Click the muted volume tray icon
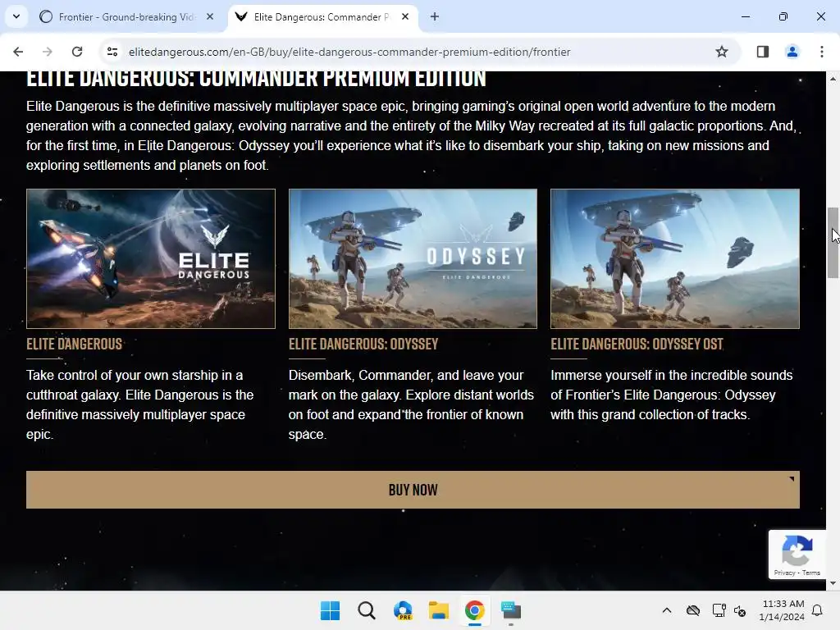The image size is (840, 630). click(740, 610)
